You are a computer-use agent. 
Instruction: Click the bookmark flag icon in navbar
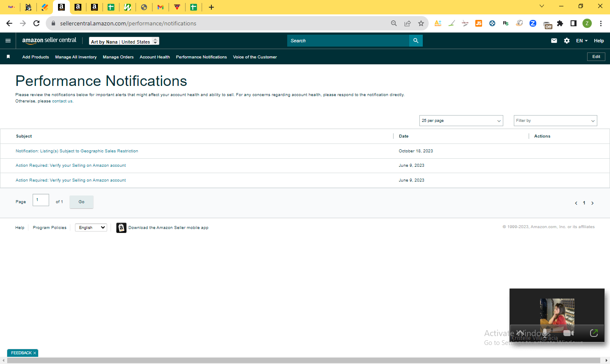click(8, 57)
